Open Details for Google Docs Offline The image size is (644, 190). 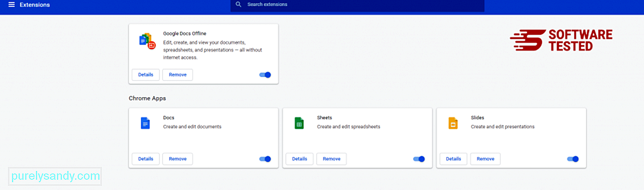point(146,75)
